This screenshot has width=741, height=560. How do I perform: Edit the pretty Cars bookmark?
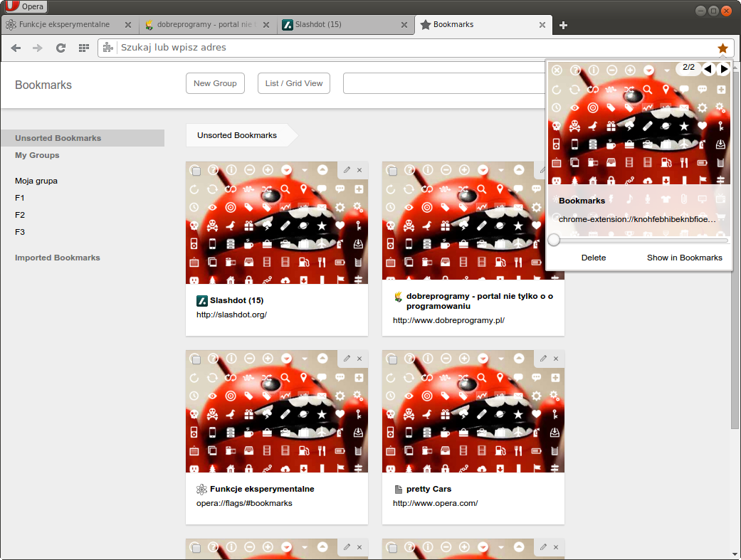(543, 359)
